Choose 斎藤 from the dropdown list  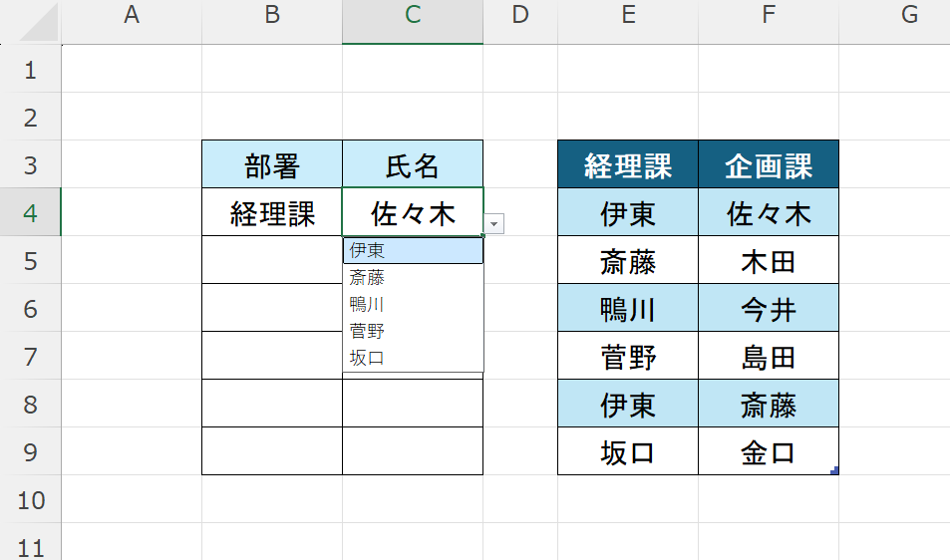pyautogui.click(x=413, y=278)
